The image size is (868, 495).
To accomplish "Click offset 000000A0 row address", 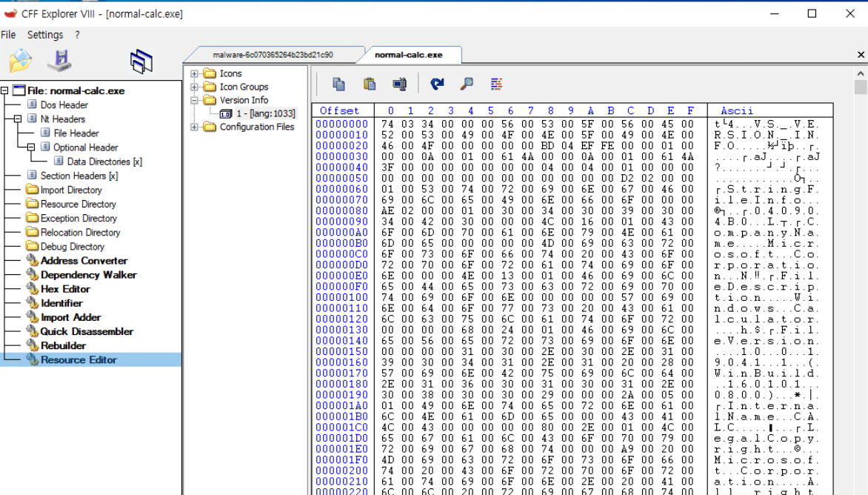I will [341, 232].
